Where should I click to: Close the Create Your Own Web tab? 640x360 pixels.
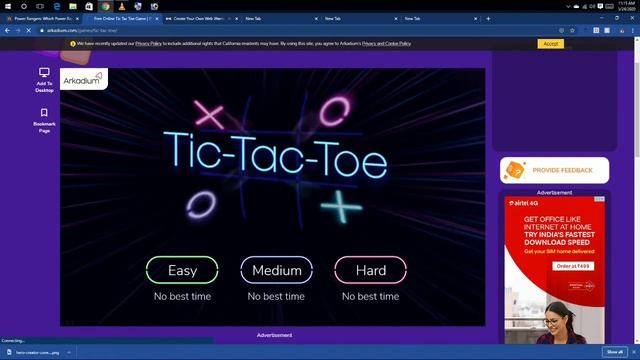(x=236, y=19)
